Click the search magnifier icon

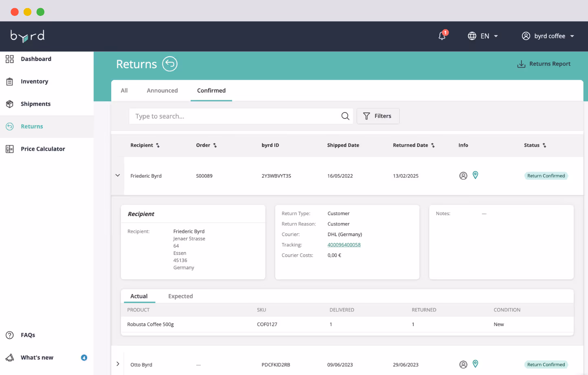coord(345,116)
